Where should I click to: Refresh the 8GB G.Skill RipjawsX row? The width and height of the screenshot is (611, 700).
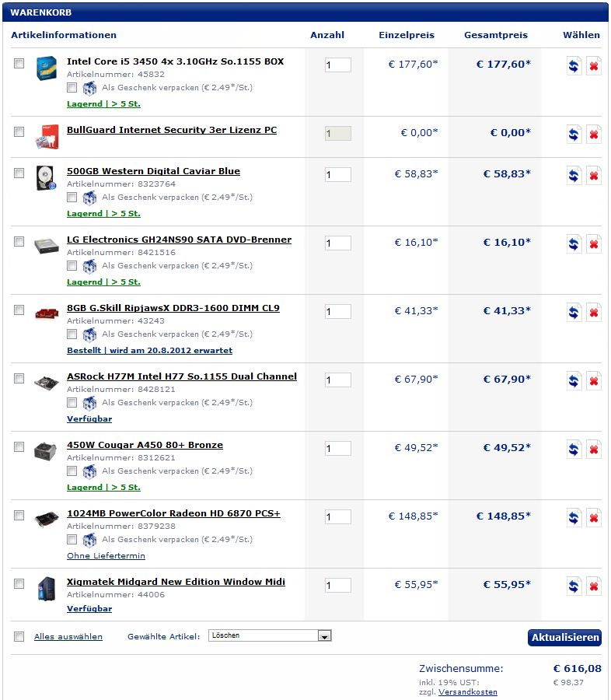(574, 313)
